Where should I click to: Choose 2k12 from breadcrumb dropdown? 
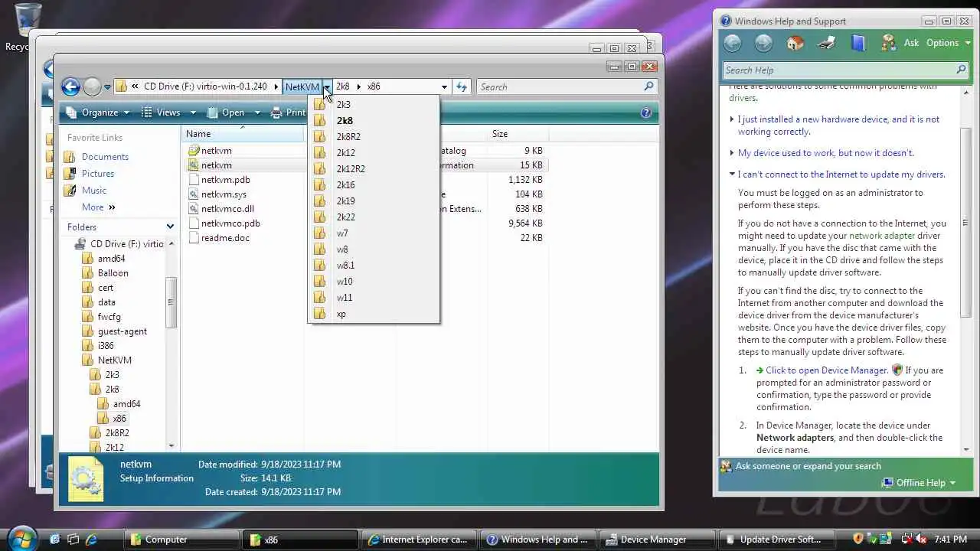tap(374, 152)
